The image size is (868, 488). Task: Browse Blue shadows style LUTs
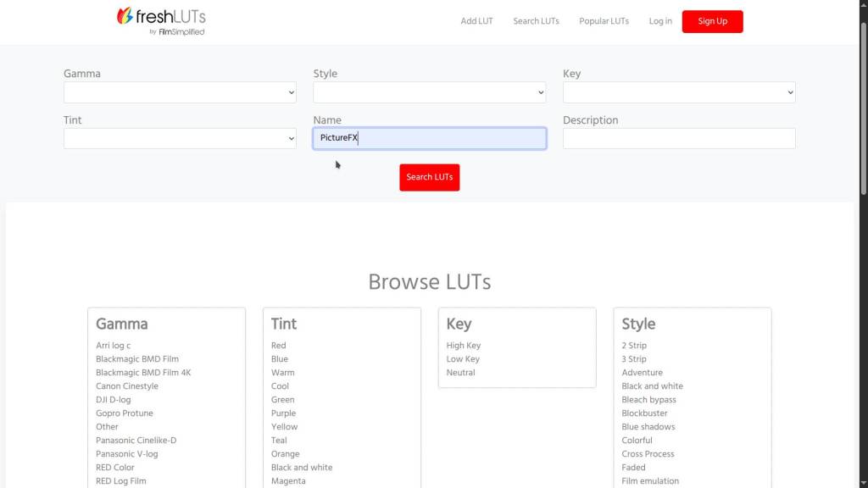coord(648,427)
